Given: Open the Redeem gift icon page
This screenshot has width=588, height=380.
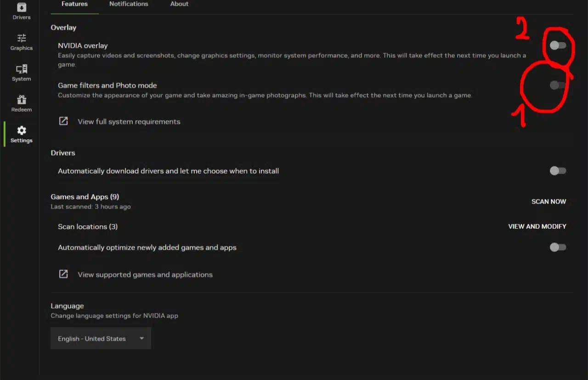Looking at the screenshot, I should [21, 103].
